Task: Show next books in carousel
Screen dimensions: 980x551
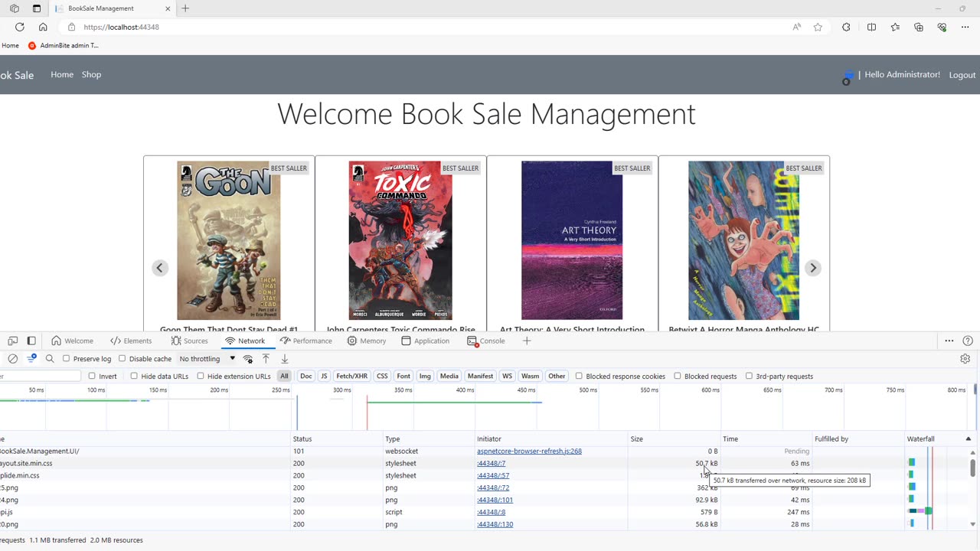Action: (813, 268)
